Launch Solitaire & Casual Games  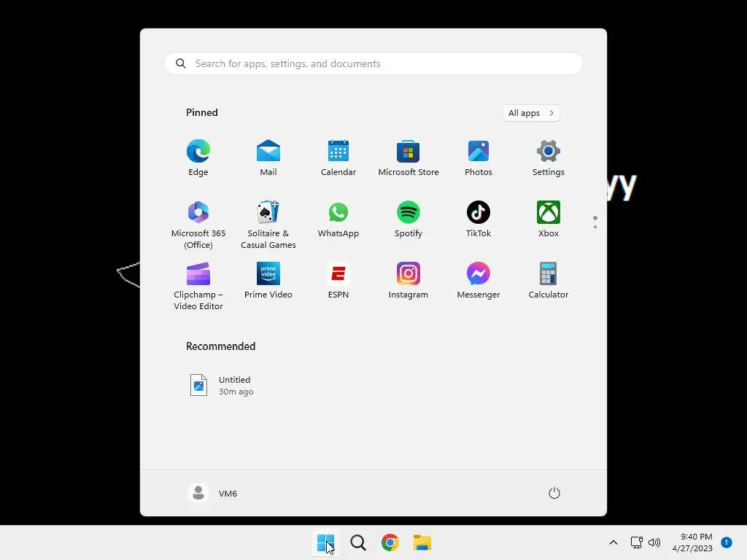(x=268, y=225)
